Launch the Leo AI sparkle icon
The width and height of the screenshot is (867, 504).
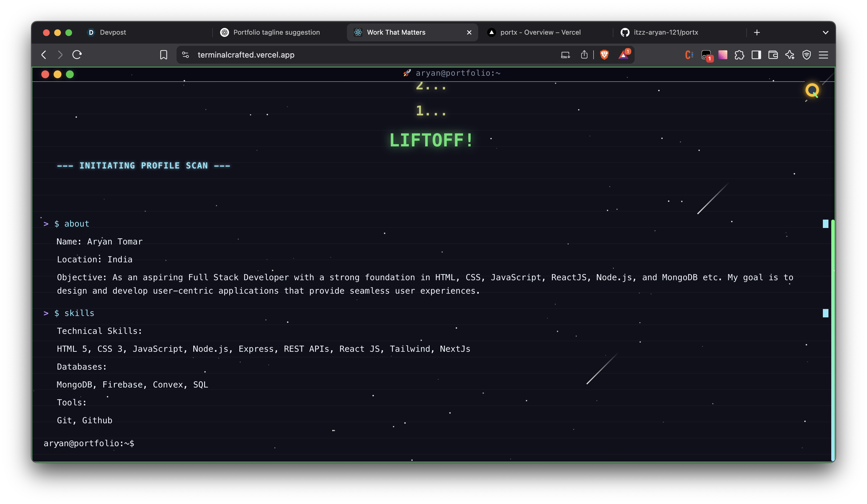[x=790, y=55]
